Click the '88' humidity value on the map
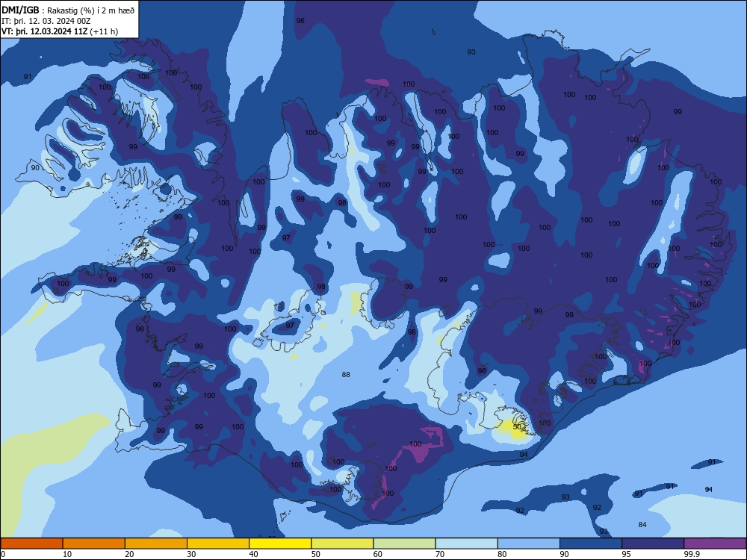 346,375
